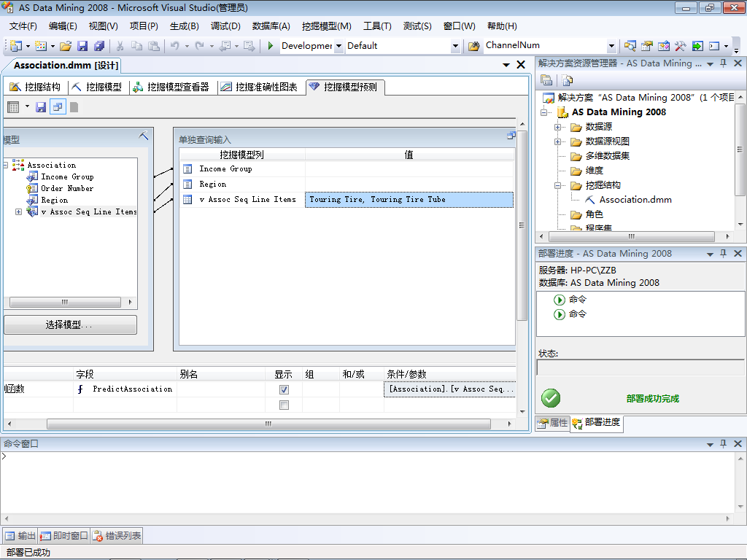This screenshot has height=560, width=747.
Task: Click the Paste toolbar icon
Action: (154, 46)
